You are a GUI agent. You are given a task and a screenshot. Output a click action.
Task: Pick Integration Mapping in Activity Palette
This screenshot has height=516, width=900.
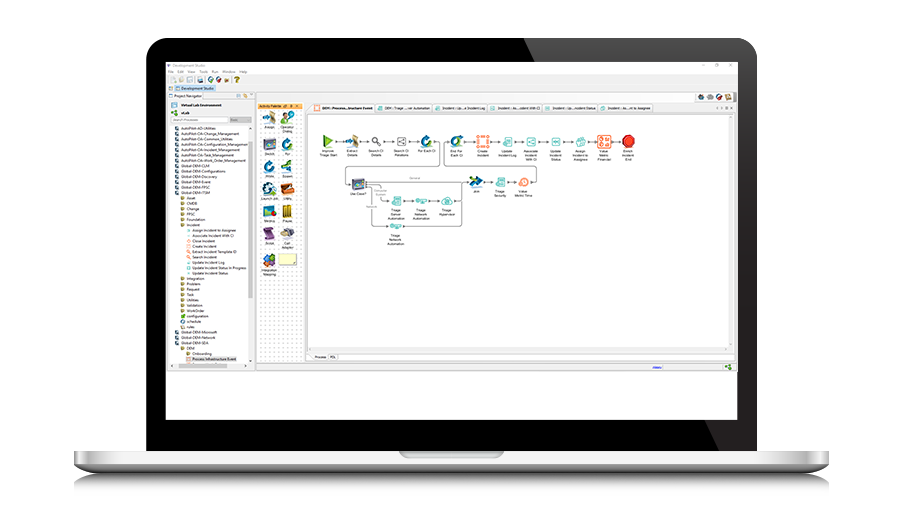(x=269, y=262)
